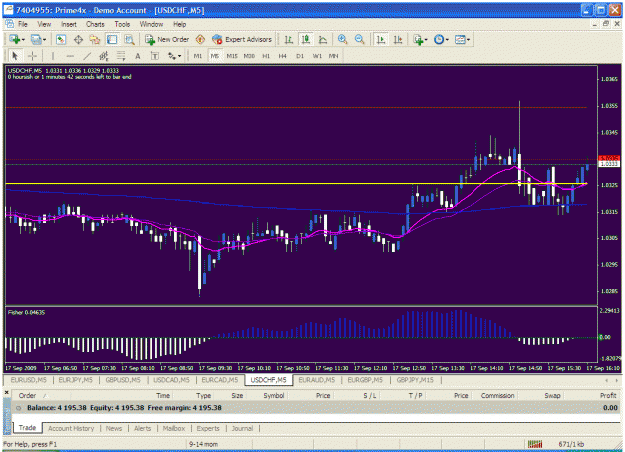Switch timeframe to H1

(266, 56)
